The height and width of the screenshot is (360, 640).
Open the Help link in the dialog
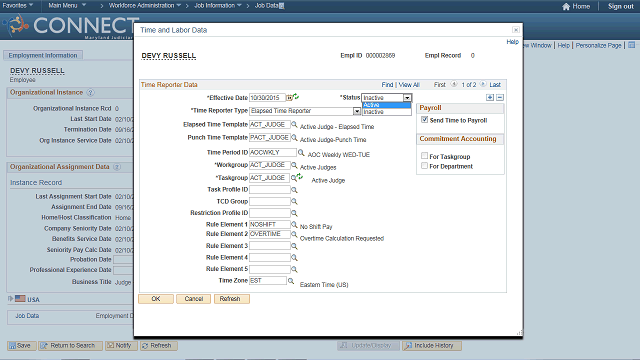pos(512,42)
